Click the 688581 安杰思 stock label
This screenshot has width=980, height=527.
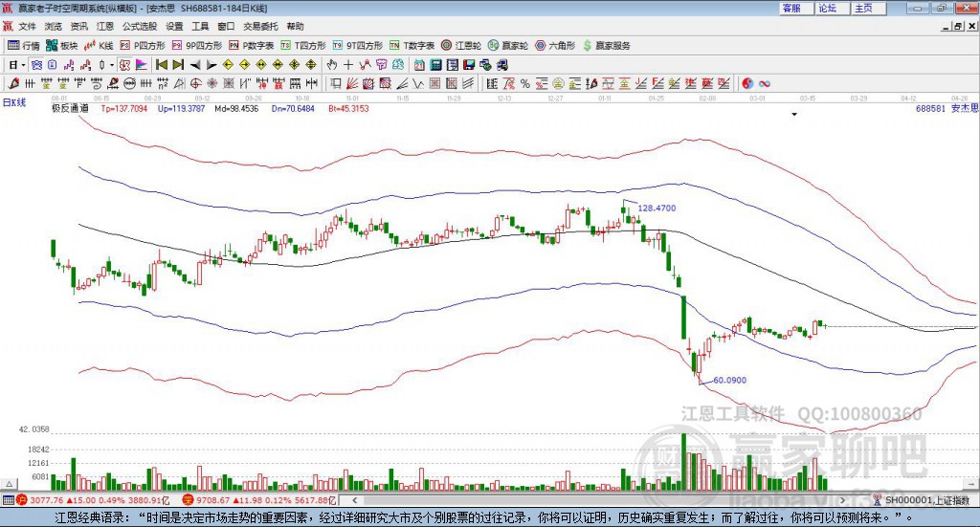pyautogui.click(x=947, y=108)
